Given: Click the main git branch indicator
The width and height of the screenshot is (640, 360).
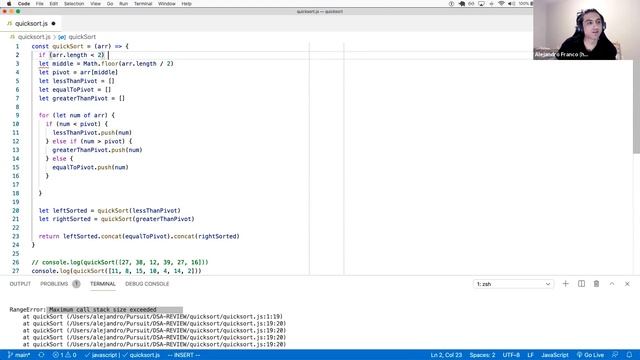Looking at the screenshot, I should coord(19,355).
